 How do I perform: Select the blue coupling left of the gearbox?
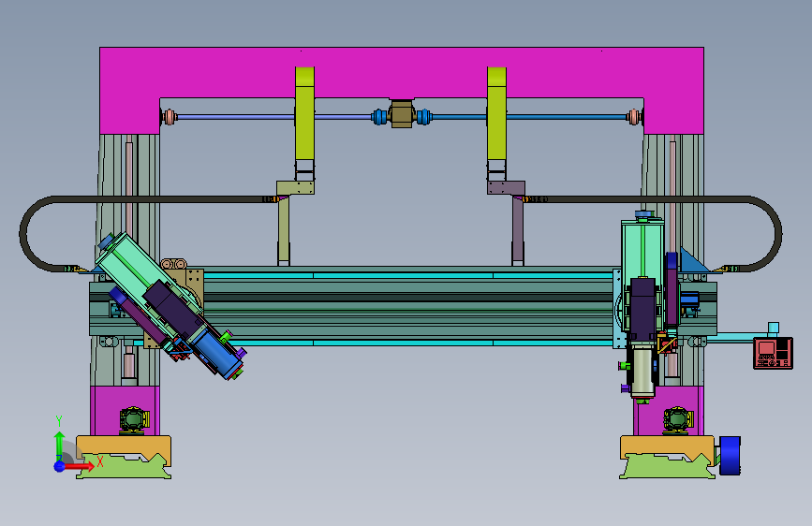click(x=379, y=117)
